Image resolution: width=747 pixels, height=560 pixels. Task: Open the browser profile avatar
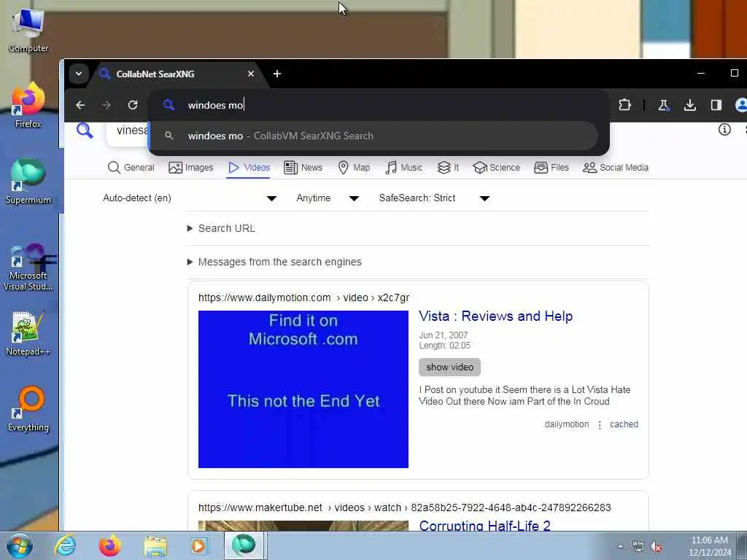741,105
